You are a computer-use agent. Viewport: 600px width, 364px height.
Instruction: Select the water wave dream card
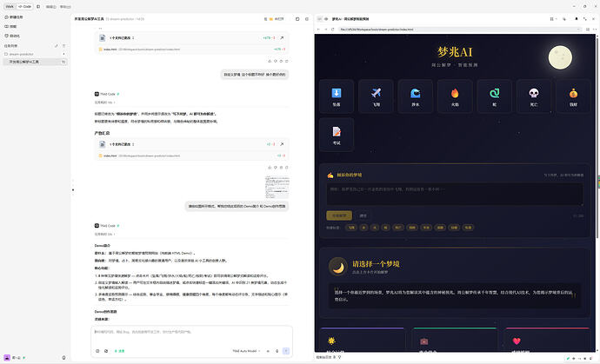pyautogui.click(x=415, y=96)
